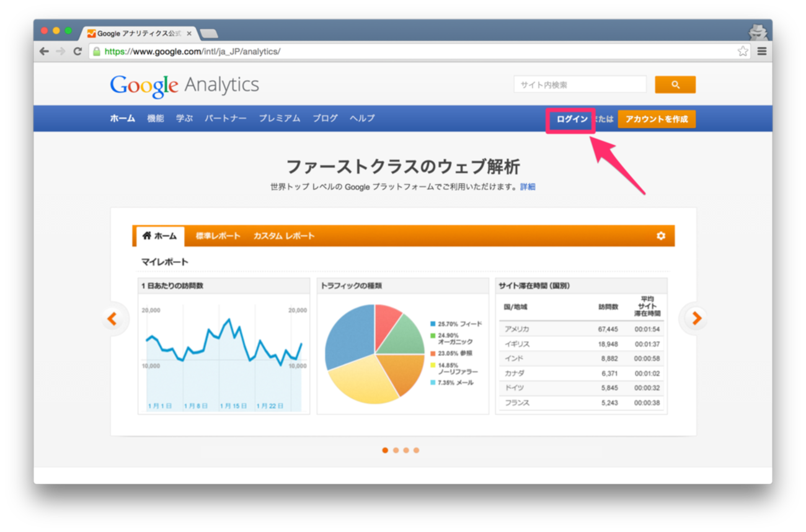Click the 67,445 visits value
This screenshot has width=806, height=532.
608,329
